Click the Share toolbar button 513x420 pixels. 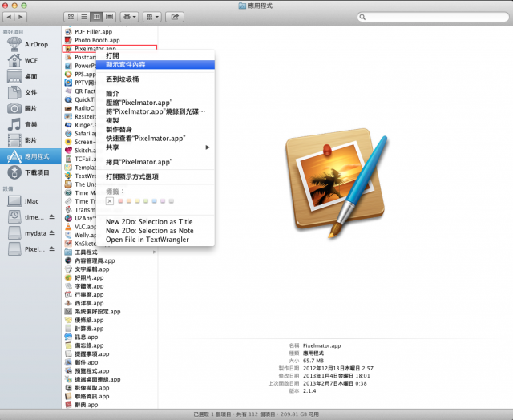coord(175,17)
